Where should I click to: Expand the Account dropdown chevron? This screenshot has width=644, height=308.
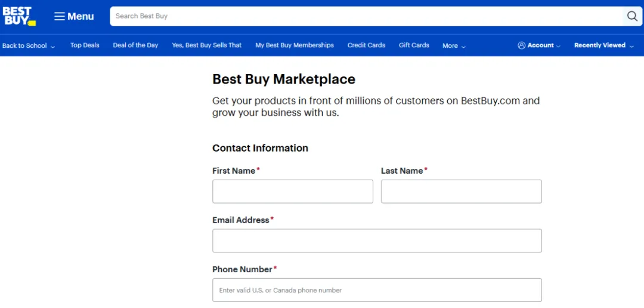558,46
